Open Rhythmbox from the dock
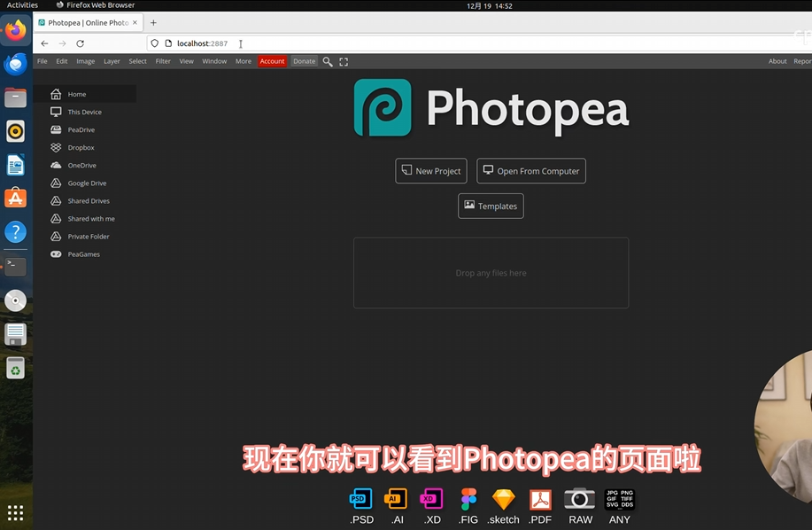812x530 pixels. click(x=16, y=131)
